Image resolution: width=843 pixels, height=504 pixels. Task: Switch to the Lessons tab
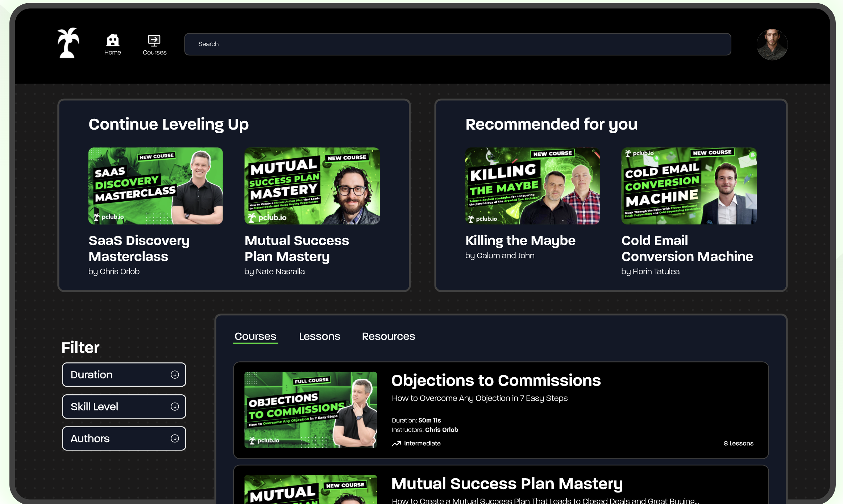click(x=319, y=336)
